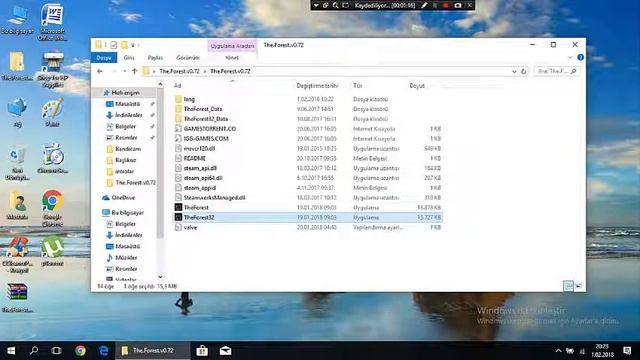This screenshot has height=360, width=640.
Task: Expand the ribbon with the chevron
Action: tap(570, 58)
